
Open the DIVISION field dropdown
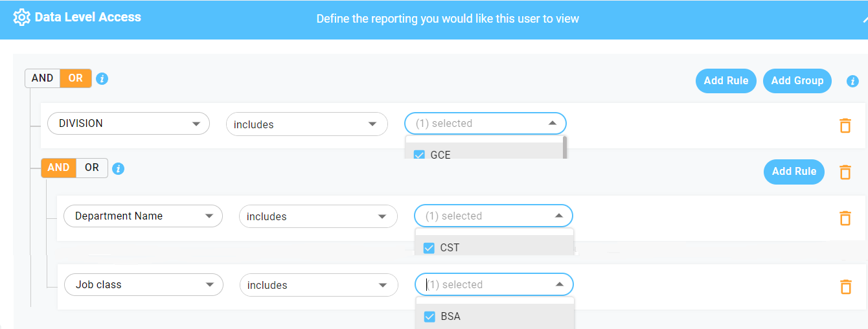click(128, 124)
